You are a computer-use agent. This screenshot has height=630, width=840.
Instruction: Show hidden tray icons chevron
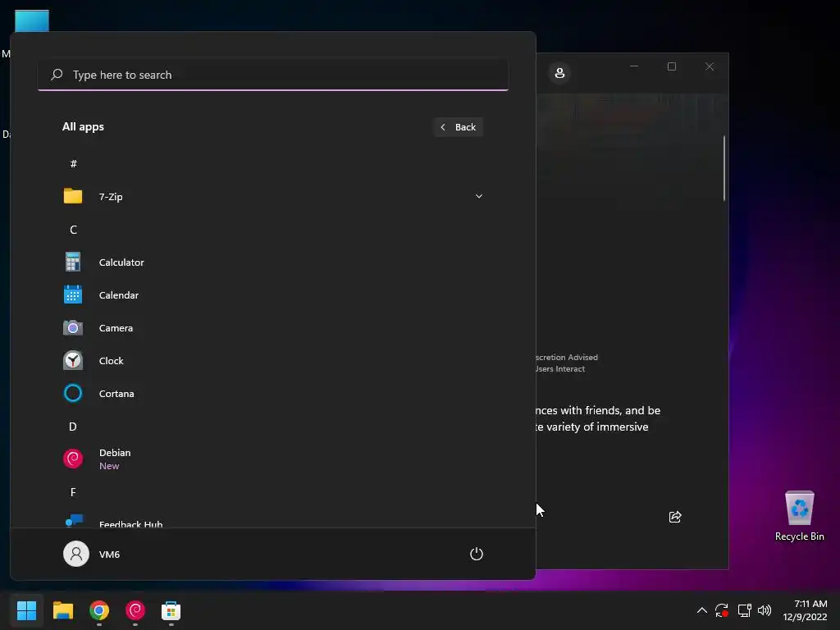tap(702, 610)
